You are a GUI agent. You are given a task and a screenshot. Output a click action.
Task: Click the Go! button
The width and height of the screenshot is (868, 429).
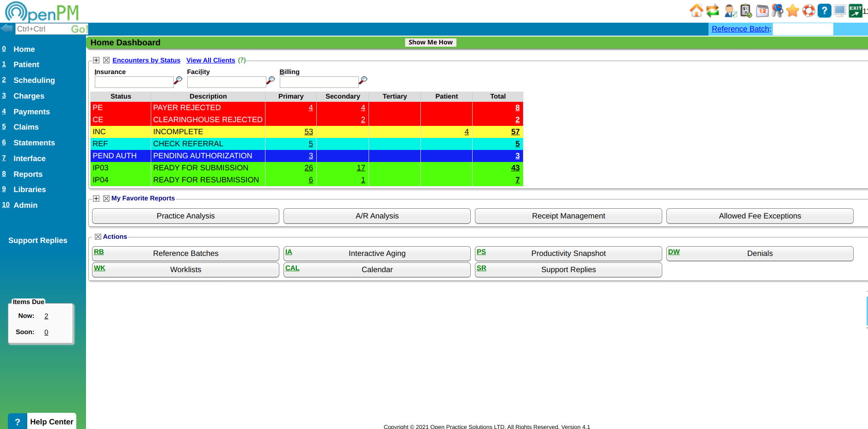coord(79,29)
